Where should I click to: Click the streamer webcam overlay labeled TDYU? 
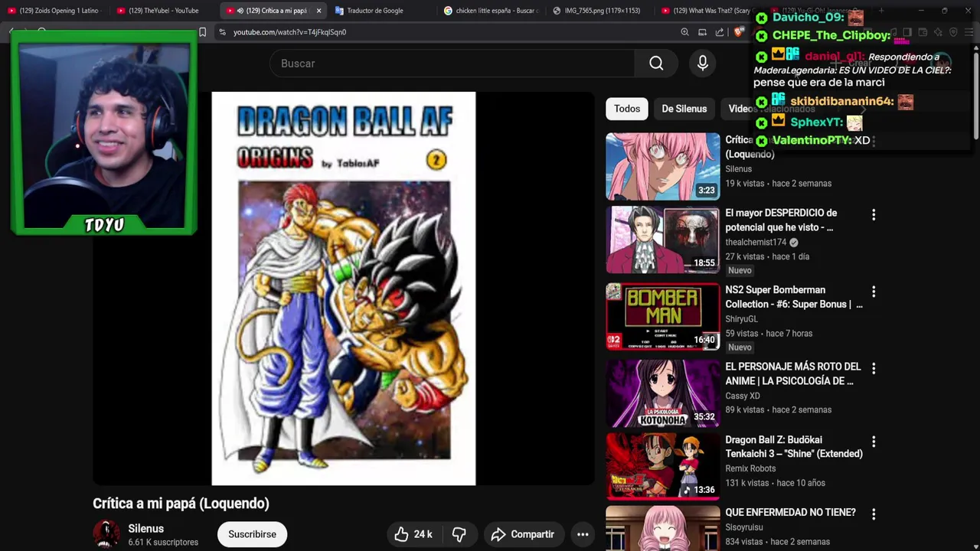coord(104,132)
